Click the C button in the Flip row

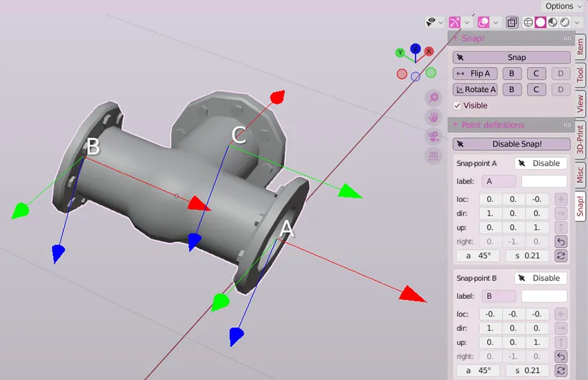(x=536, y=73)
